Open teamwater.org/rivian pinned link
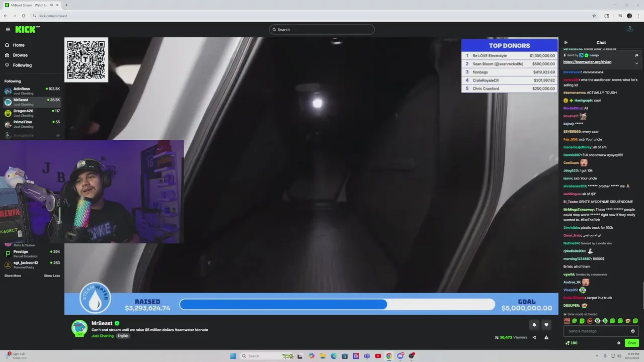The width and height of the screenshot is (644, 362). pyautogui.click(x=587, y=62)
